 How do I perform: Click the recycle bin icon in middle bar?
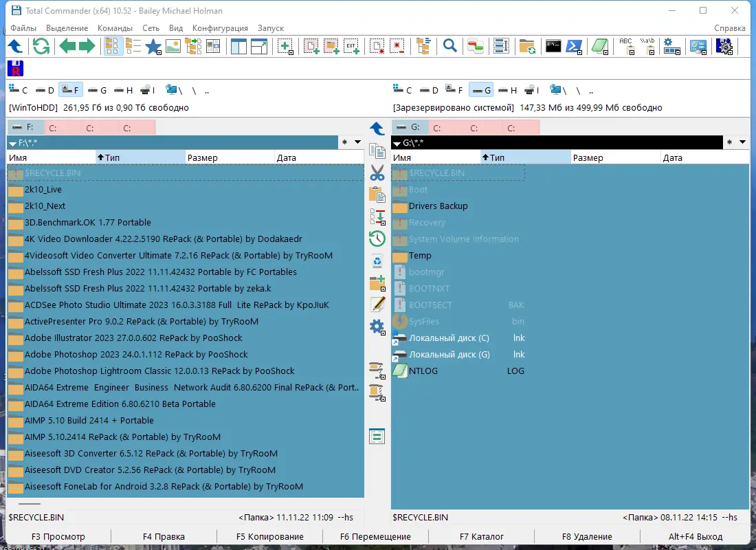pyautogui.click(x=377, y=261)
